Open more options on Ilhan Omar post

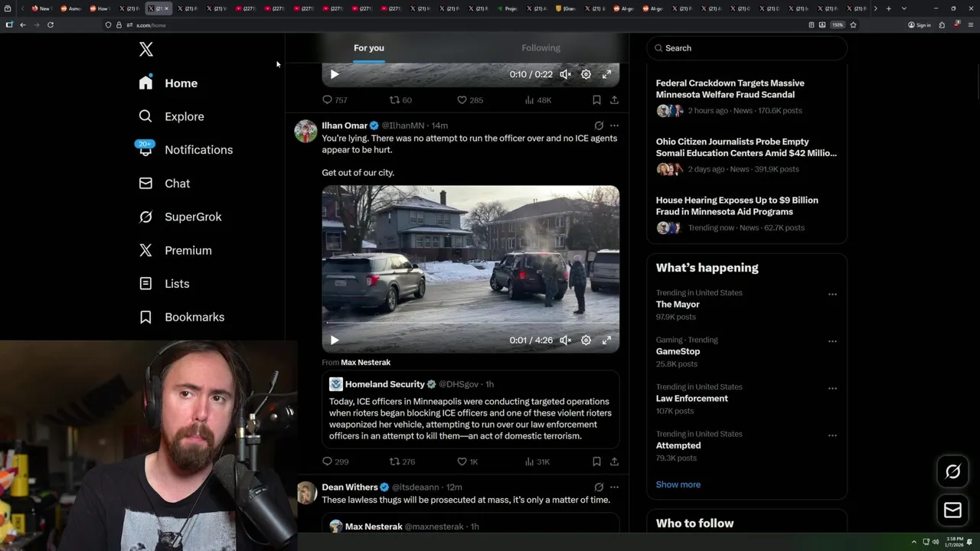pos(614,126)
